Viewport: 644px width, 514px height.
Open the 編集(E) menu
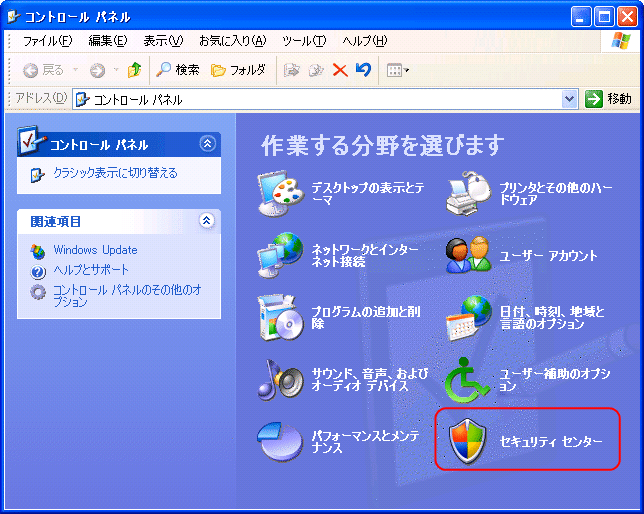coord(108,41)
